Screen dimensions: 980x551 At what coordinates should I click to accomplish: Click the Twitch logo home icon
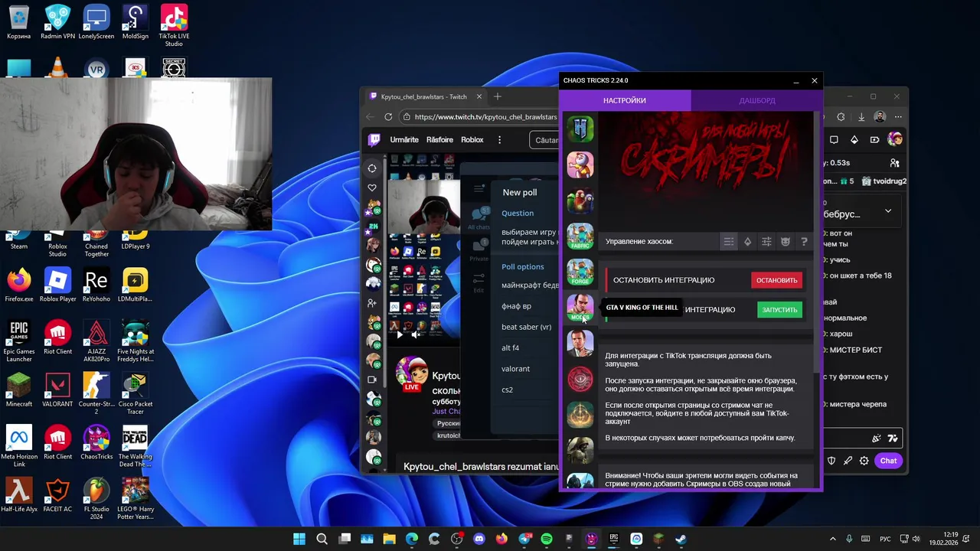(374, 140)
